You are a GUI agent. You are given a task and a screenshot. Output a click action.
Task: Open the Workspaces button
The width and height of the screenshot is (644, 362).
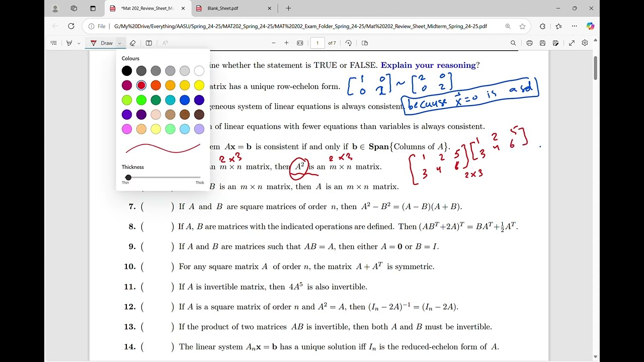tap(74, 9)
